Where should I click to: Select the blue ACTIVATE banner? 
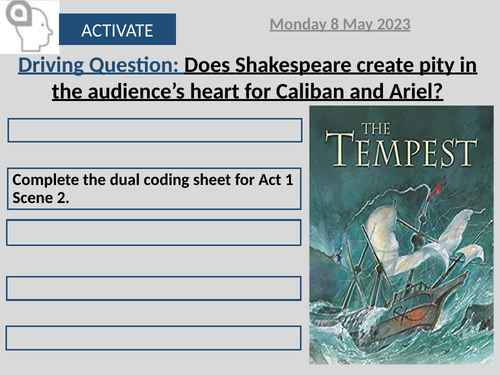[x=117, y=29]
